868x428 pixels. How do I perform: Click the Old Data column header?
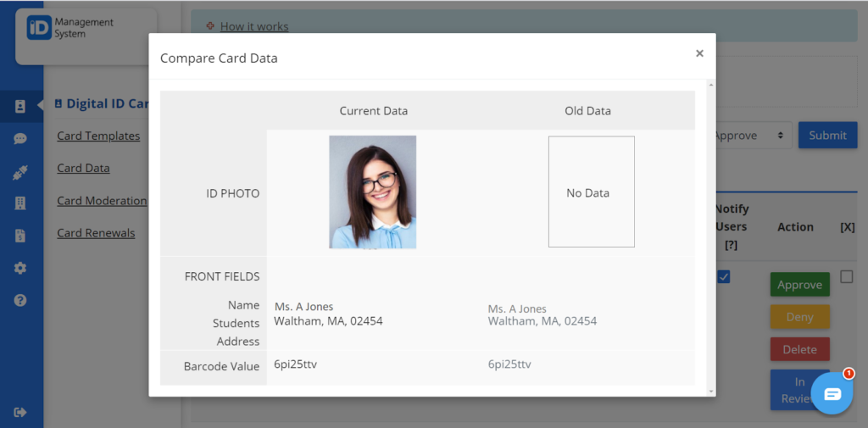pyautogui.click(x=588, y=111)
